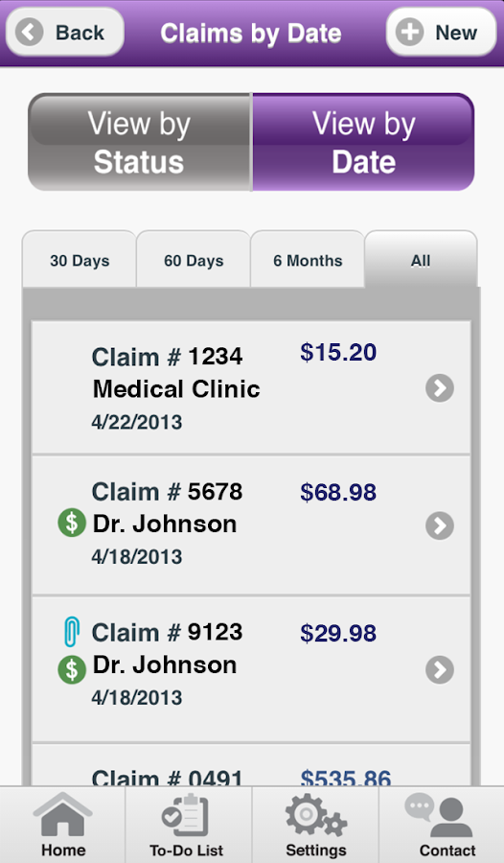Tap the Home icon in bottom bar
Viewport: 504px width, 863px height.
62,814
